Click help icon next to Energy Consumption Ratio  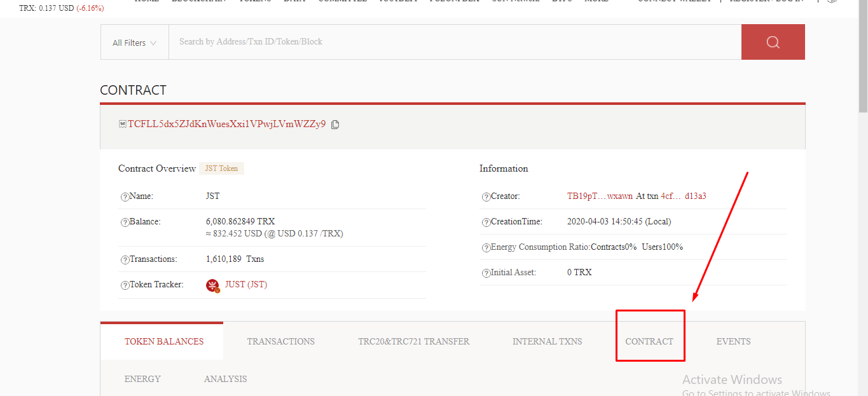(x=486, y=247)
